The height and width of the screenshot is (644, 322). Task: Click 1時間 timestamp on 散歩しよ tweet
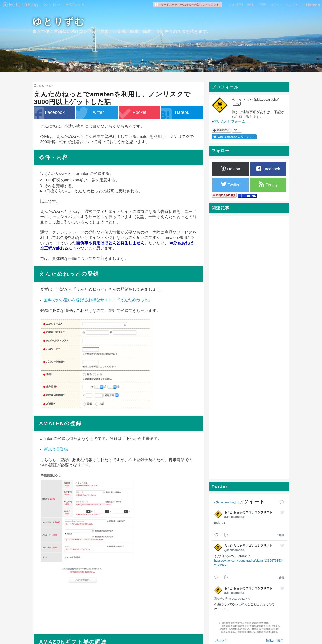point(281,535)
